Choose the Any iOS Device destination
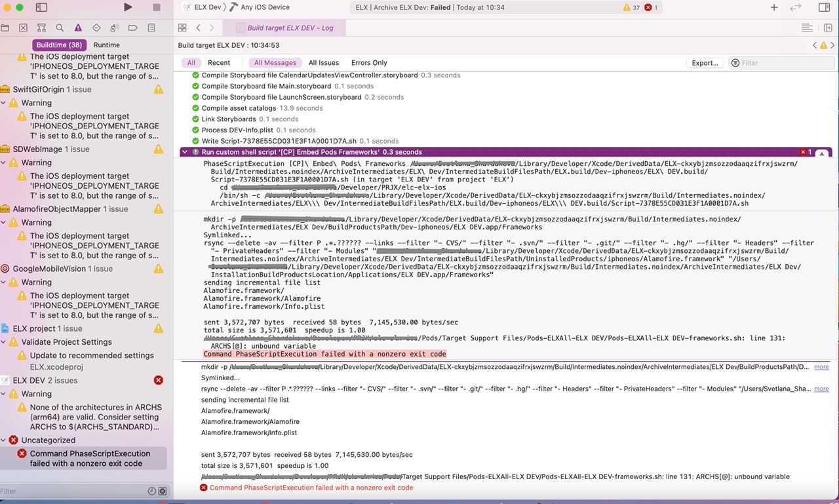 tap(260, 7)
